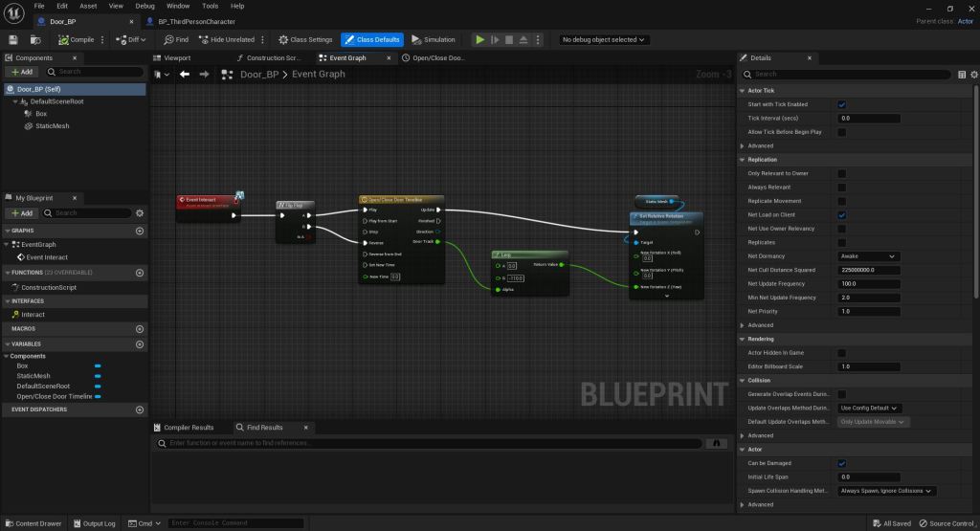Image resolution: width=980 pixels, height=531 pixels.
Task: Open the debug object selector dropdown
Action: tap(604, 39)
